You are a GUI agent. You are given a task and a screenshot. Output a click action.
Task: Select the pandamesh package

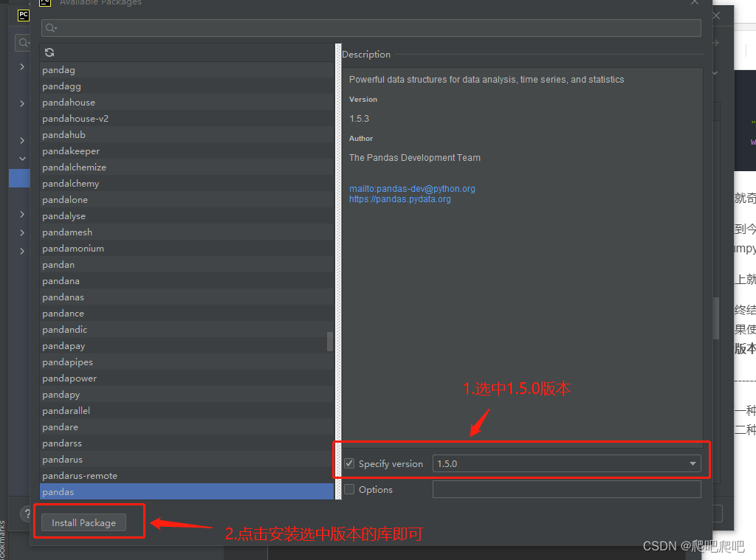tap(187, 232)
